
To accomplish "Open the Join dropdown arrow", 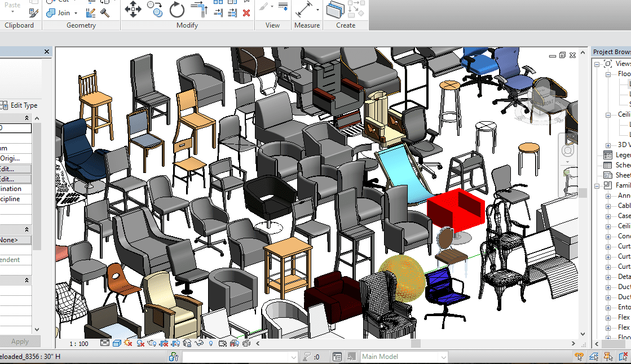I will [x=77, y=12].
